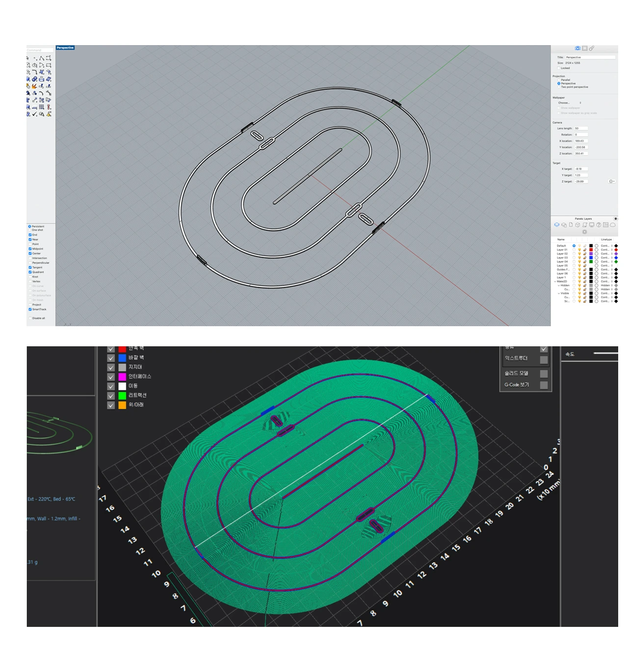
Task: Hide Layer 02 using its lightbulb
Action: pyautogui.click(x=579, y=254)
